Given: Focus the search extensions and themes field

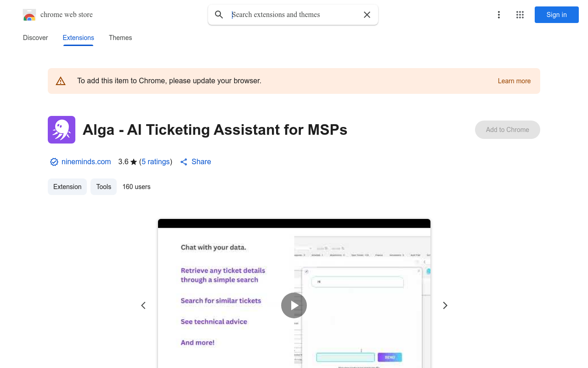Looking at the screenshot, I should coord(293,15).
